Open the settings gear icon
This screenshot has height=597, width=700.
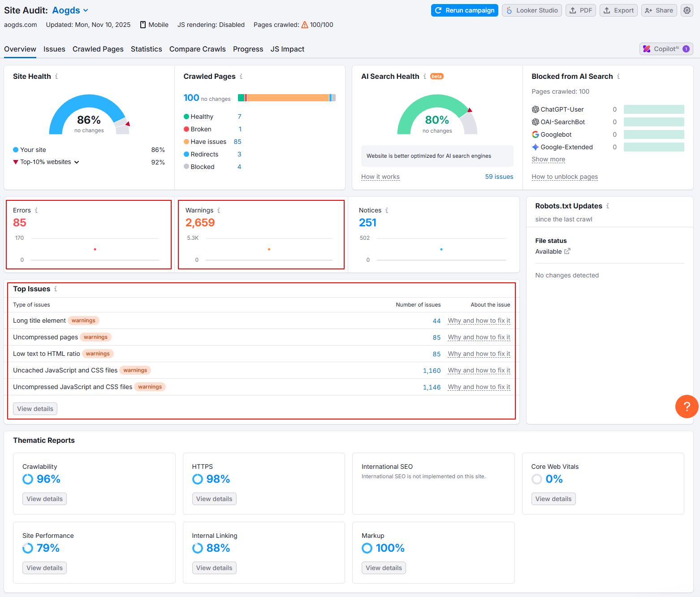point(687,10)
